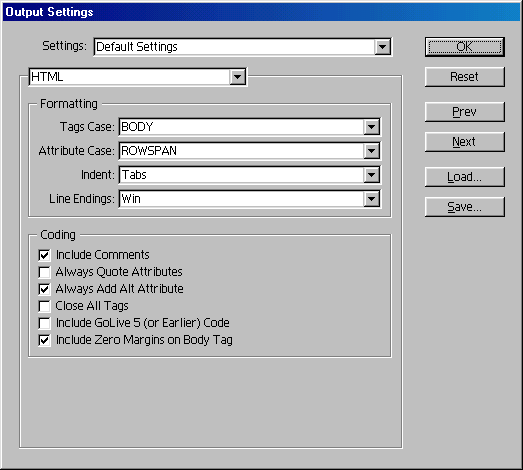Go to the Next settings page

click(465, 142)
